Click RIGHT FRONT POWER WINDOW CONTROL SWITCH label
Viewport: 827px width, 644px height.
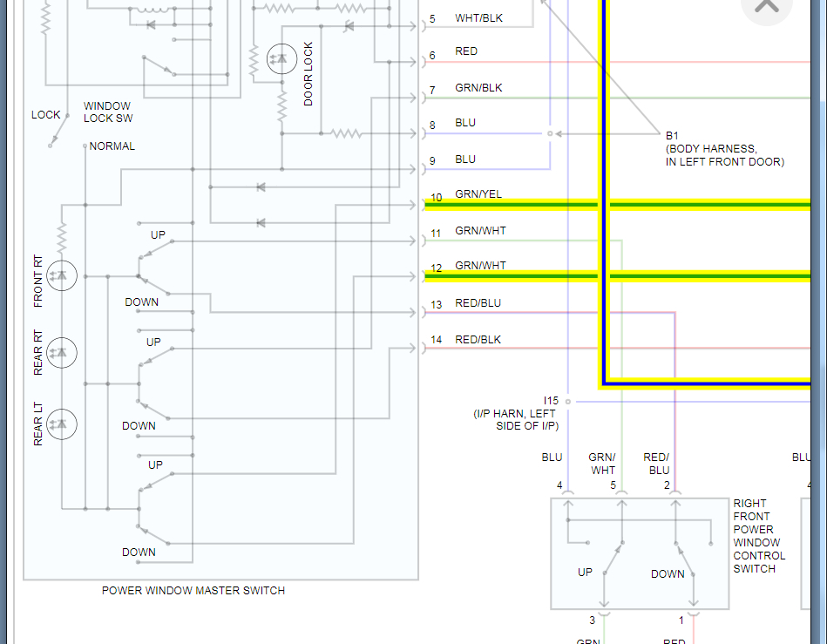(759, 536)
